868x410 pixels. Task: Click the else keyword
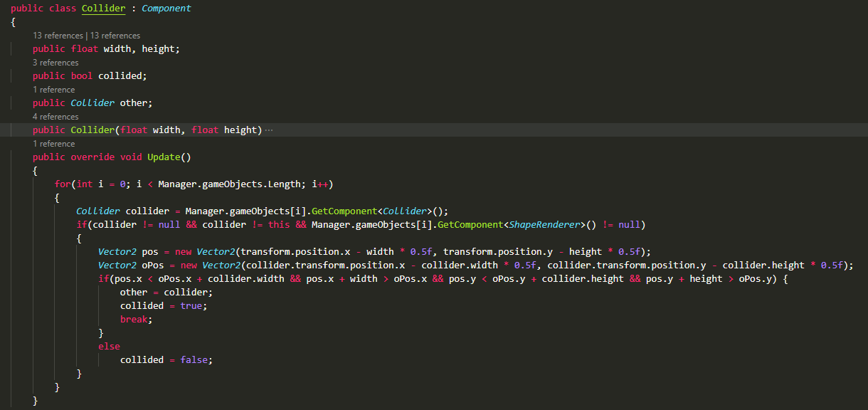[109, 347]
